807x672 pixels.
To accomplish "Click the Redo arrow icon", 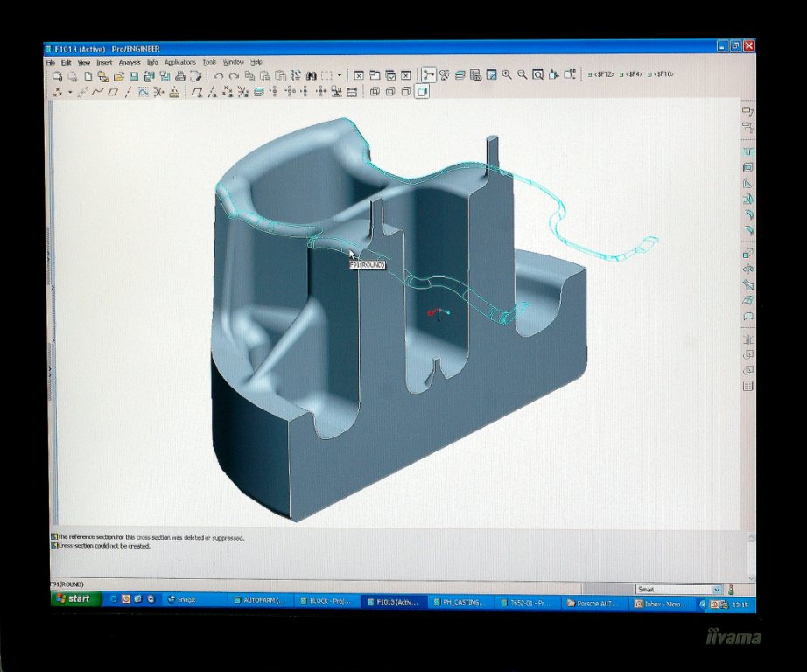I will (x=233, y=76).
